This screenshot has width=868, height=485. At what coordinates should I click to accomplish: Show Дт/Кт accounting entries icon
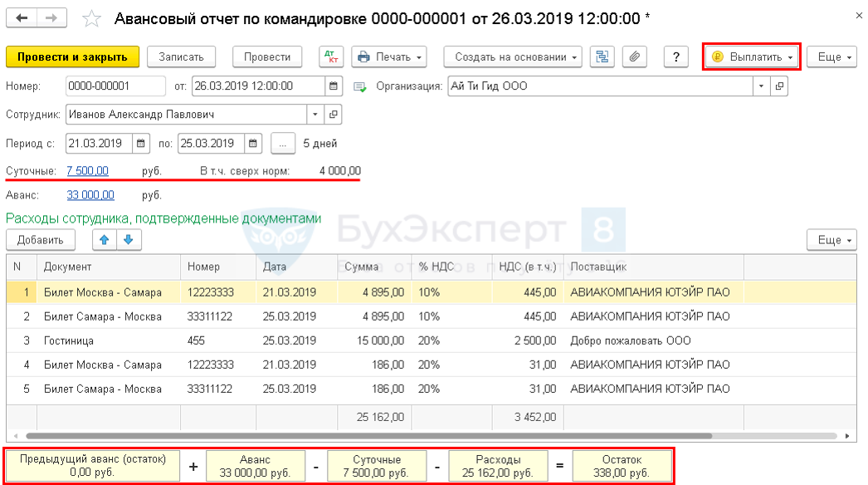coord(331,56)
